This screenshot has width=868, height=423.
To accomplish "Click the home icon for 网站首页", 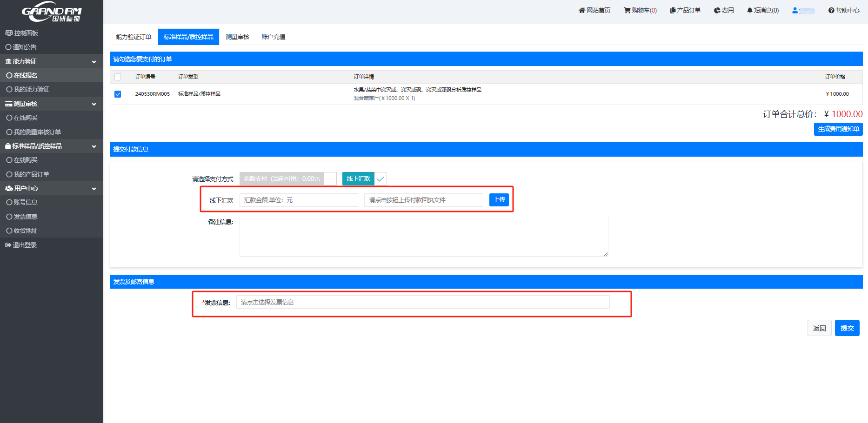I will point(581,10).
